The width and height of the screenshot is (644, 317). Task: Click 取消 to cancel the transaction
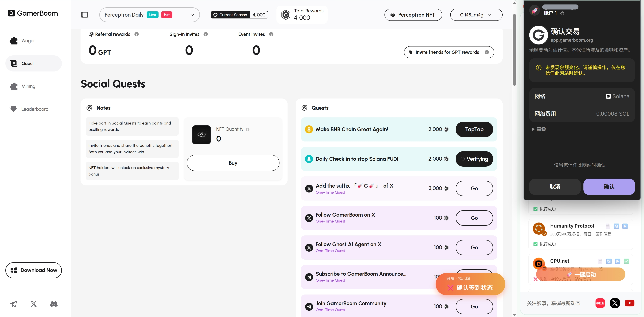(555, 187)
